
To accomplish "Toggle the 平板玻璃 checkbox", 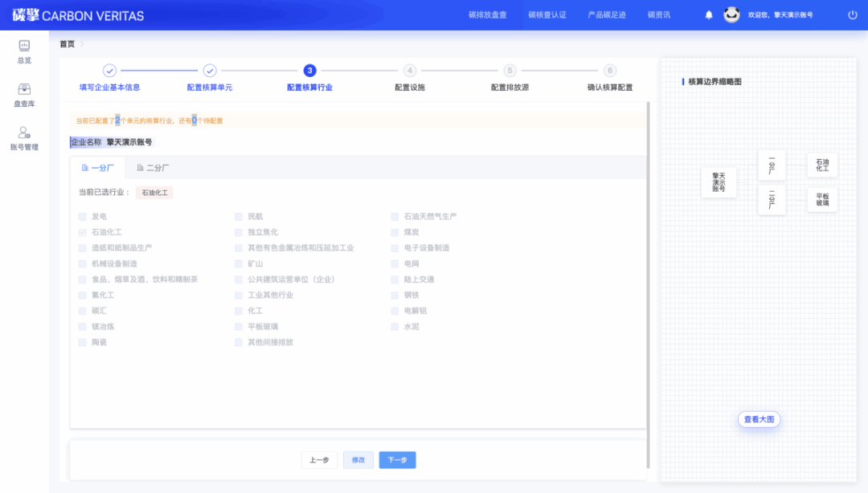I will 239,327.
